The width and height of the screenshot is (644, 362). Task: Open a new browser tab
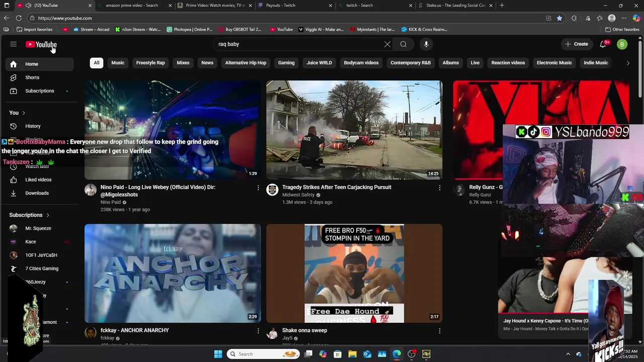coord(502,5)
